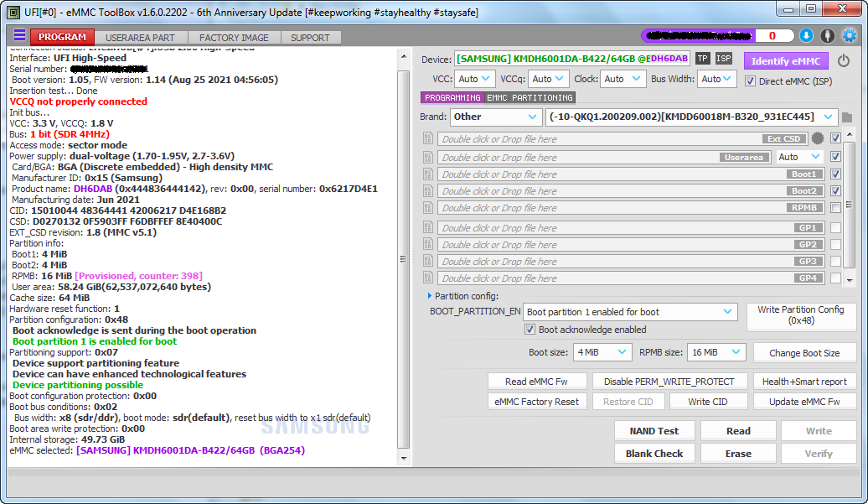Click the binary file icon for Ext CSD row
Screen dimensions: 868x504
(x=428, y=138)
